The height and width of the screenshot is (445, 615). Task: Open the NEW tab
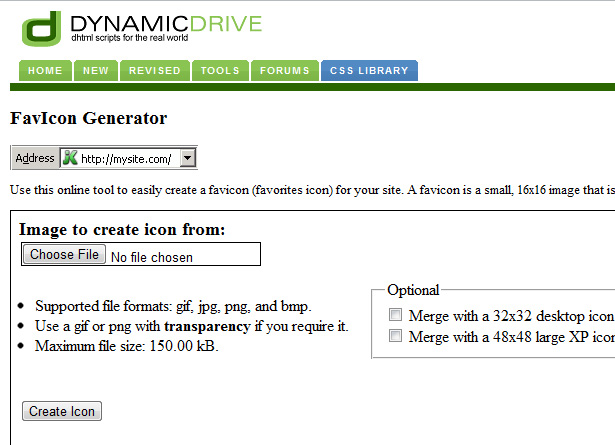tap(96, 71)
